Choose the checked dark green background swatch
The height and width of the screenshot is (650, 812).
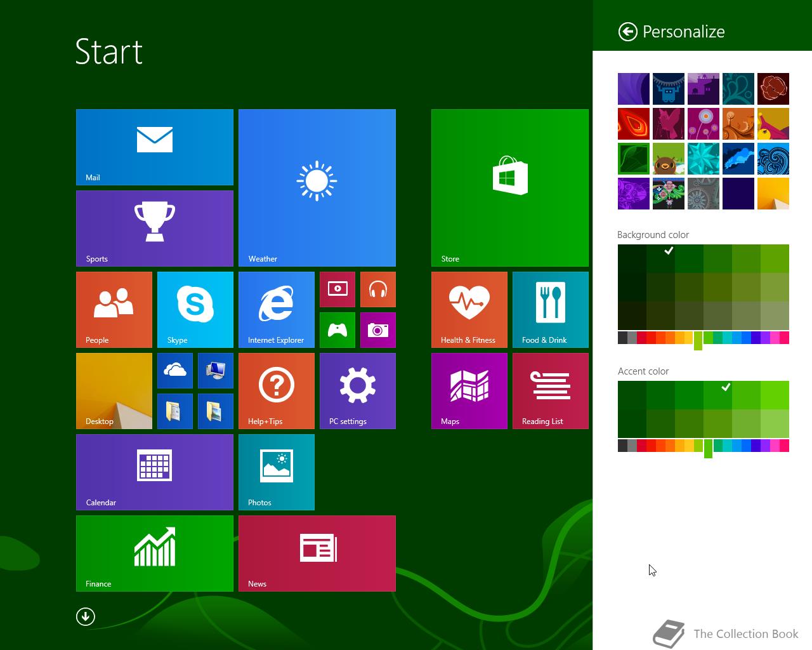[x=660, y=258]
